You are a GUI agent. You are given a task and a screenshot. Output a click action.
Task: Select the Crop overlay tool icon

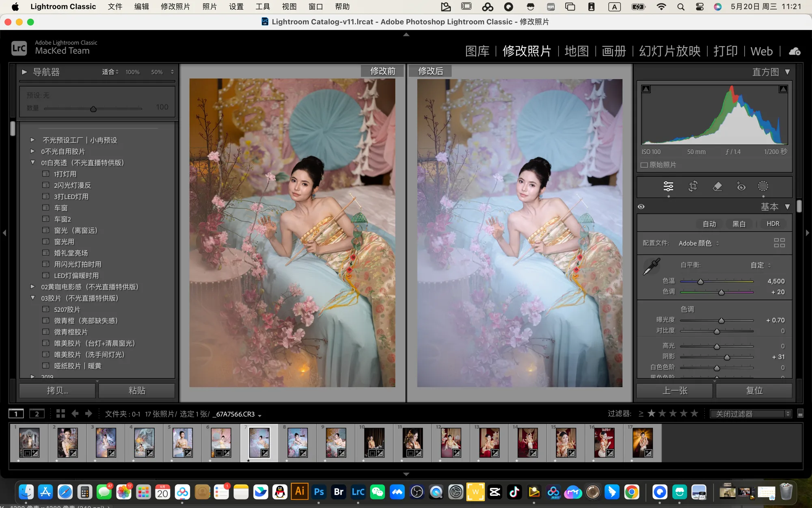693,187
